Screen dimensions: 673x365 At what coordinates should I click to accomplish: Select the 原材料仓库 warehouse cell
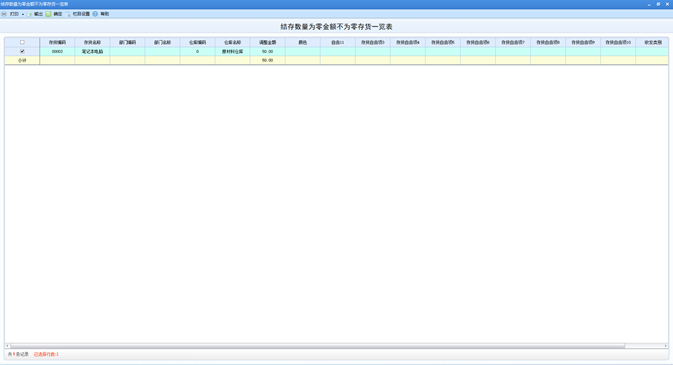point(233,51)
